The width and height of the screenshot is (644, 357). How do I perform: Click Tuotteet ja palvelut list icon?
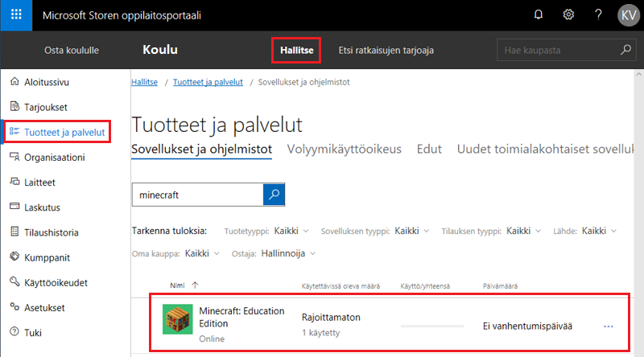[x=14, y=131]
